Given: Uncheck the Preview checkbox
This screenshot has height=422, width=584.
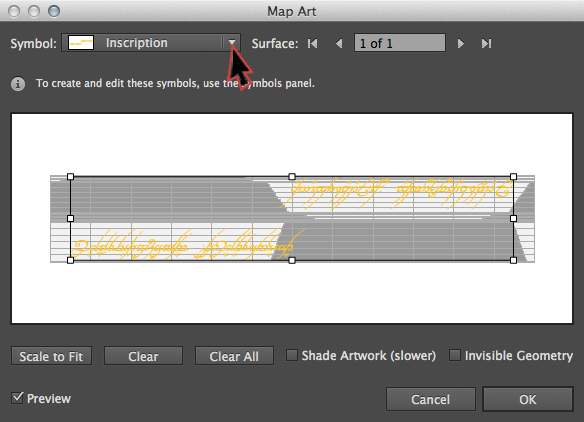Looking at the screenshot, I should pyautogui.click(x=17, y=398).
